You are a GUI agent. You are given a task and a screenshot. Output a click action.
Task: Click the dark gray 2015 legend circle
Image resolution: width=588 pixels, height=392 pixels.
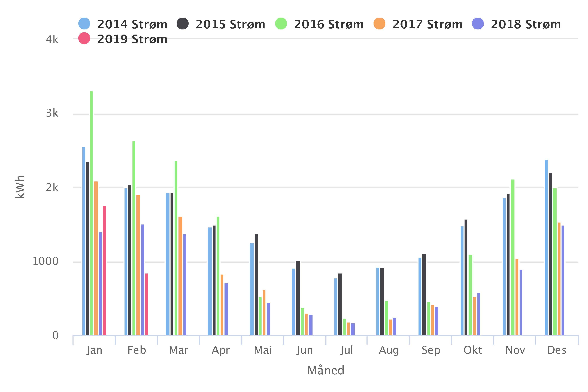[x=183, y=24]
